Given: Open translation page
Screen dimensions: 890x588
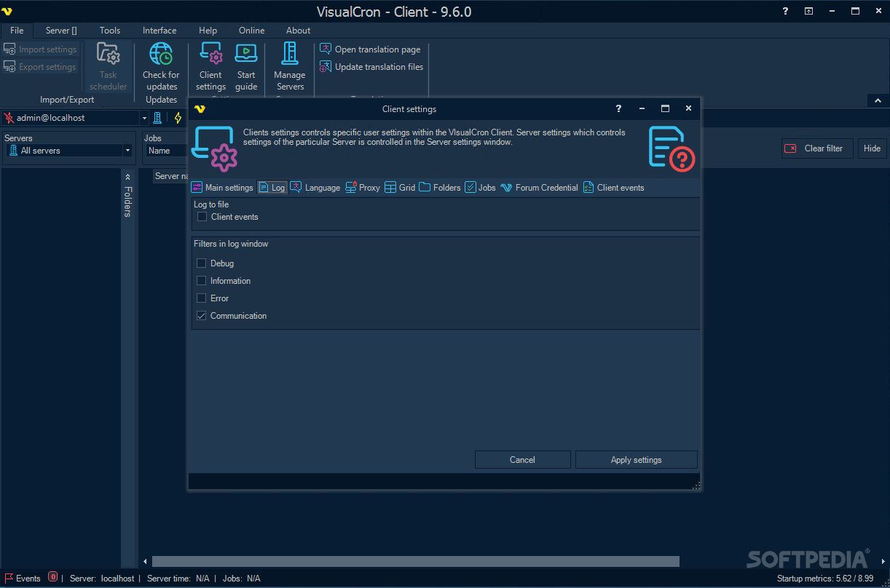Looking at the screenshot, I should pos(371,49).
